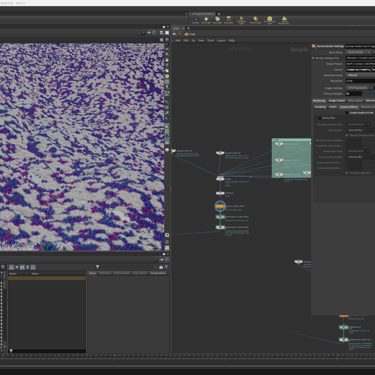Click the Output Picture path field
Viewport: 375px width, 375px height.
(360, 64)
